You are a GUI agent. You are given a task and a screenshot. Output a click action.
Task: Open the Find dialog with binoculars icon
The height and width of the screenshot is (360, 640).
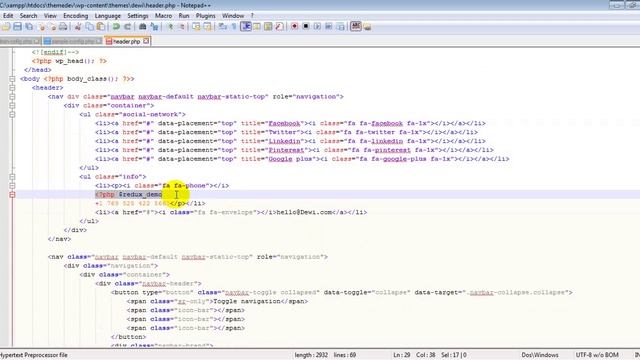143,27
